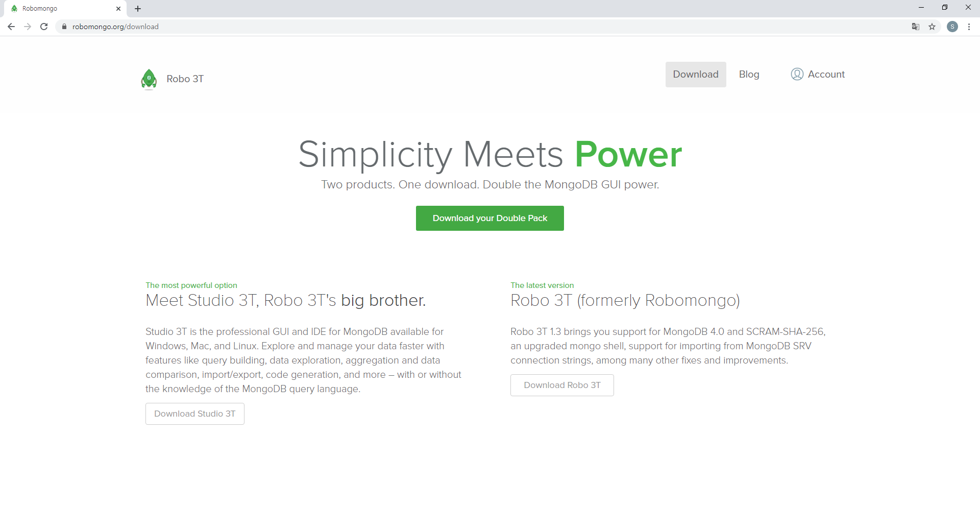Click the Account user avatar icon
This screenshot has height=531, width=980.
click(x=797, y=74)
